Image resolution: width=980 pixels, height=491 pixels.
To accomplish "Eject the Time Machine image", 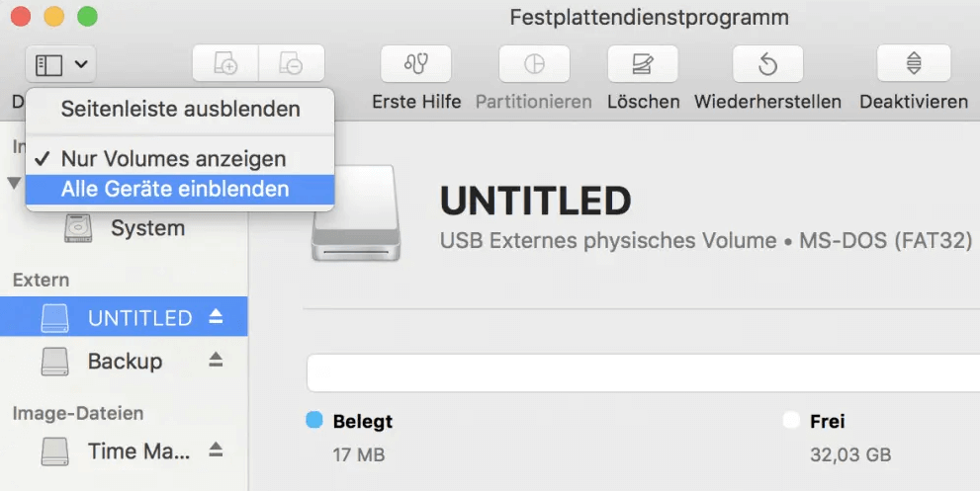I will point(216,450).
